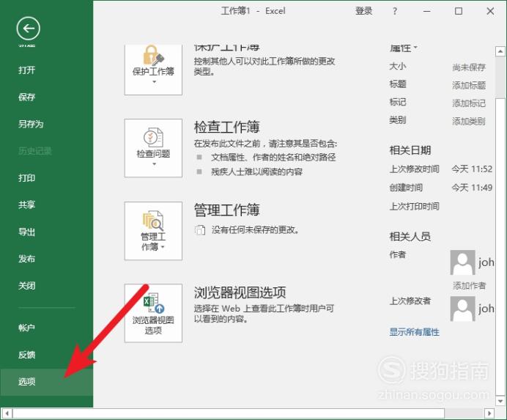Click the 作者 avatar picture
This screenshot has width=507, height=420.
[x=463, y=262]
